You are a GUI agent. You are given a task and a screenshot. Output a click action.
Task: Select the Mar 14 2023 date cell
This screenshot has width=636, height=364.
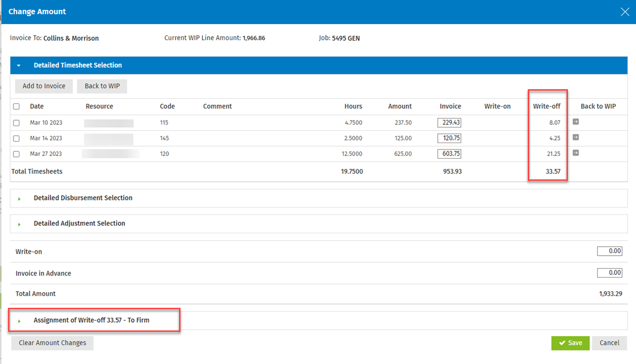point(46,138)
